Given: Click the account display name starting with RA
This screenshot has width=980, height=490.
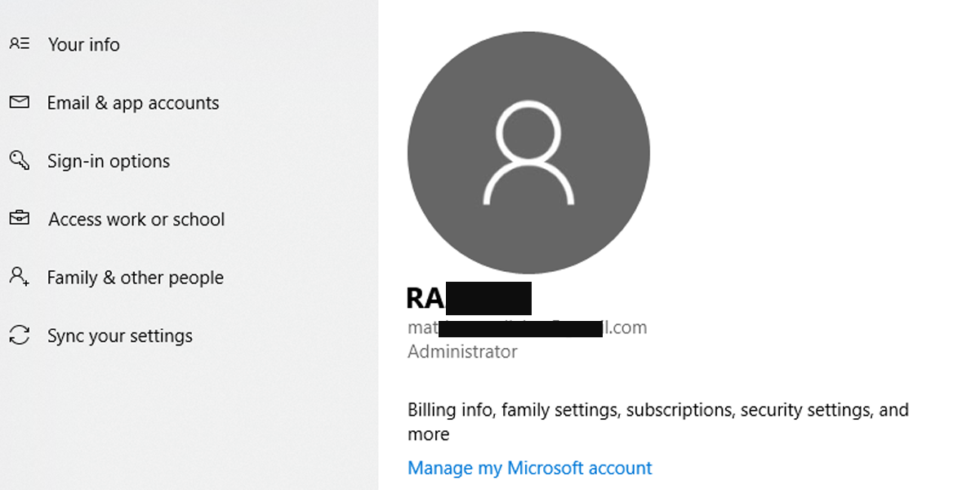Looking at the screenshot, I should tap(425, 298).
